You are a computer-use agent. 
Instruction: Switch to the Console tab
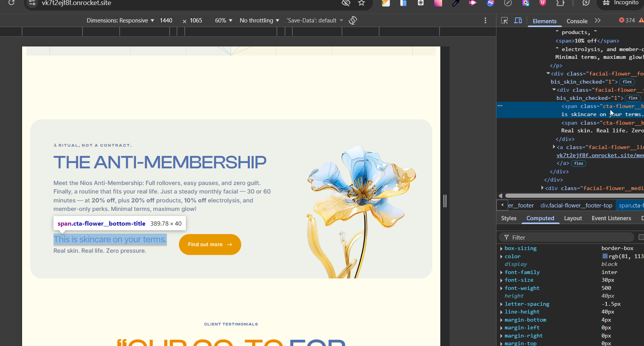point(577,21)
